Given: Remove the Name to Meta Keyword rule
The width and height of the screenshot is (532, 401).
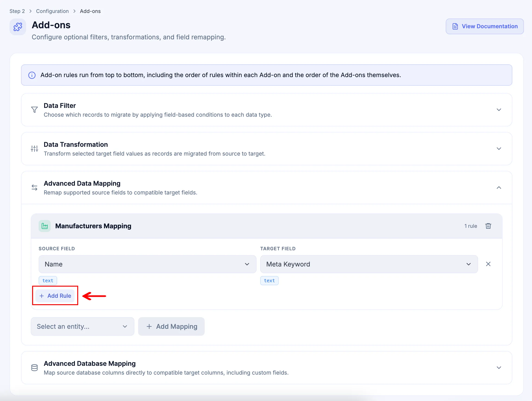Looking at the screenshot, I should point(488,264).
